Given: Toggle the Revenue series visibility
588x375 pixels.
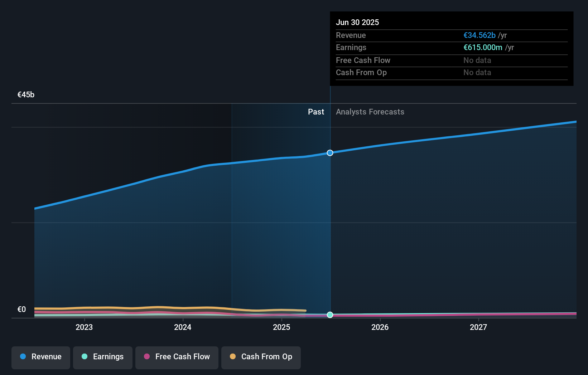Looking at the screenshot, I should coord(40,357).
